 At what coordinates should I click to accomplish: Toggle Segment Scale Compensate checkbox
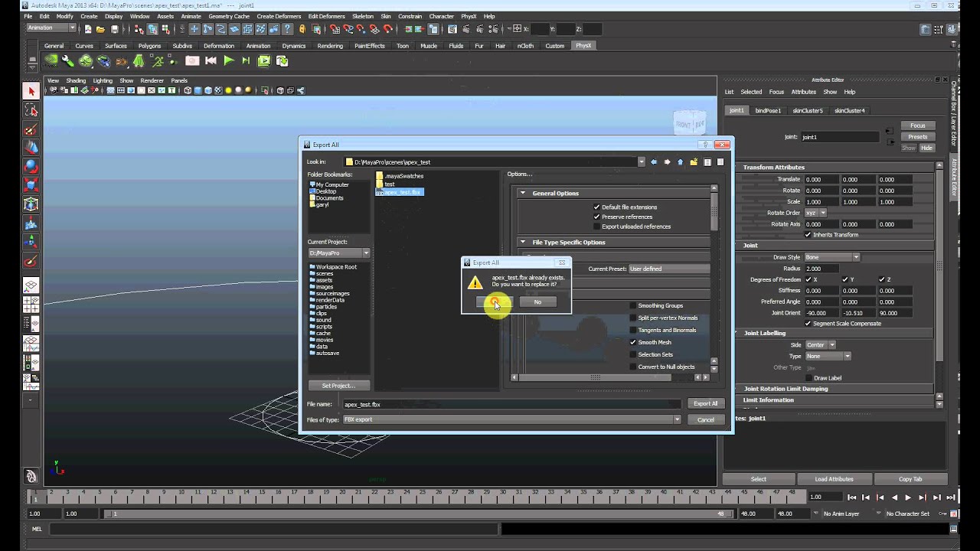click(808, 324)
